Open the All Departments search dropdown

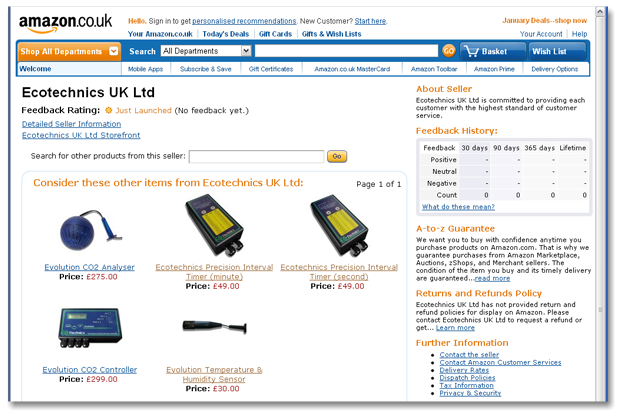click(x=206, y=51)
